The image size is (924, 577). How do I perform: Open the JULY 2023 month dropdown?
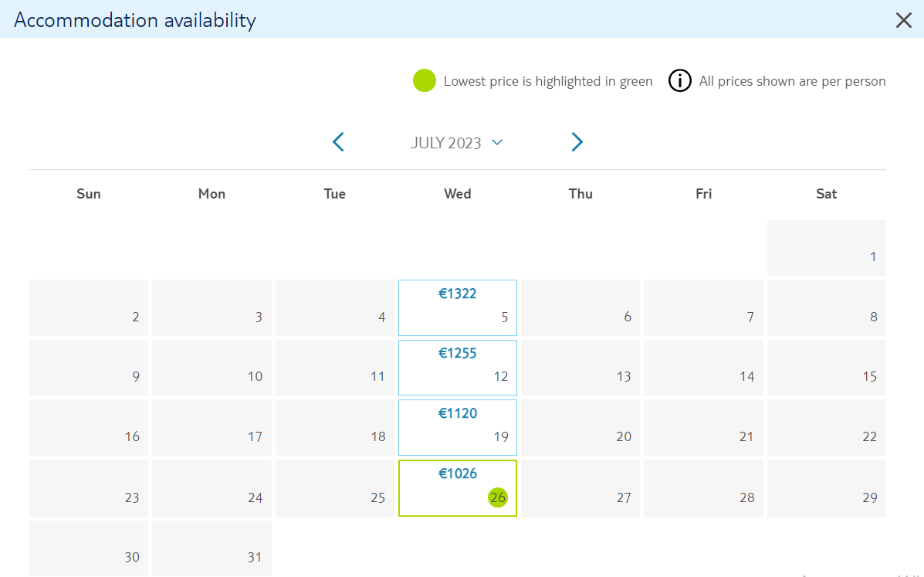point(457,143)
